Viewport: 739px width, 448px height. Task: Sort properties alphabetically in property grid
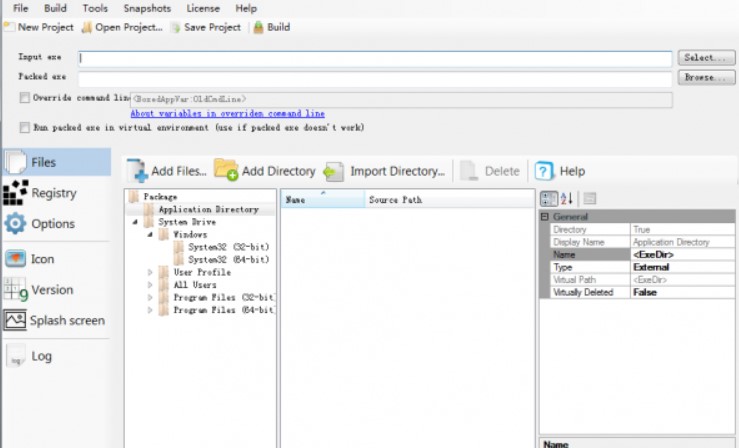tap(566, 199)
